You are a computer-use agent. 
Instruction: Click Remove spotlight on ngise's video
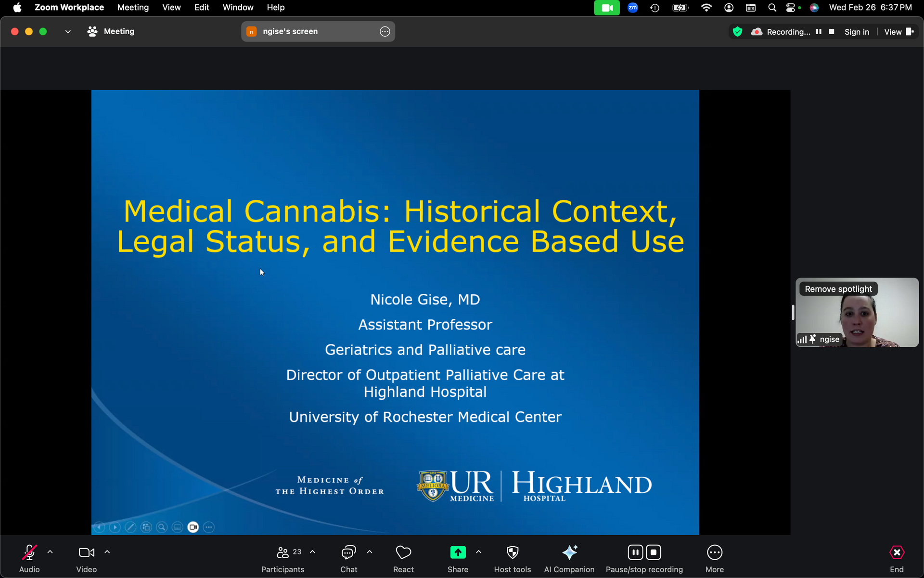pos(838,289)
